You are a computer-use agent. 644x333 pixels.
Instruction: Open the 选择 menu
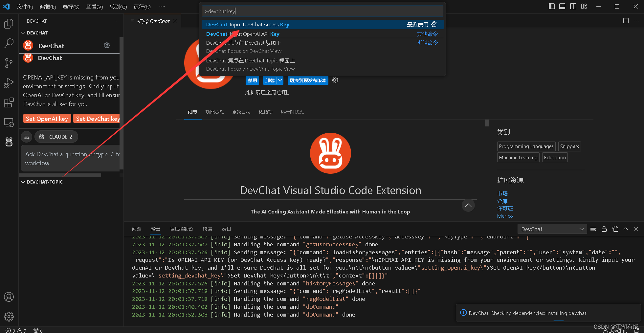[71, 7]
